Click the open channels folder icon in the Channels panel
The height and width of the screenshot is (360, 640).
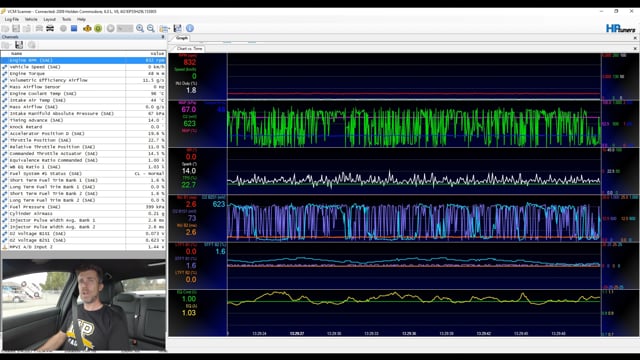(x=7, y=45)
